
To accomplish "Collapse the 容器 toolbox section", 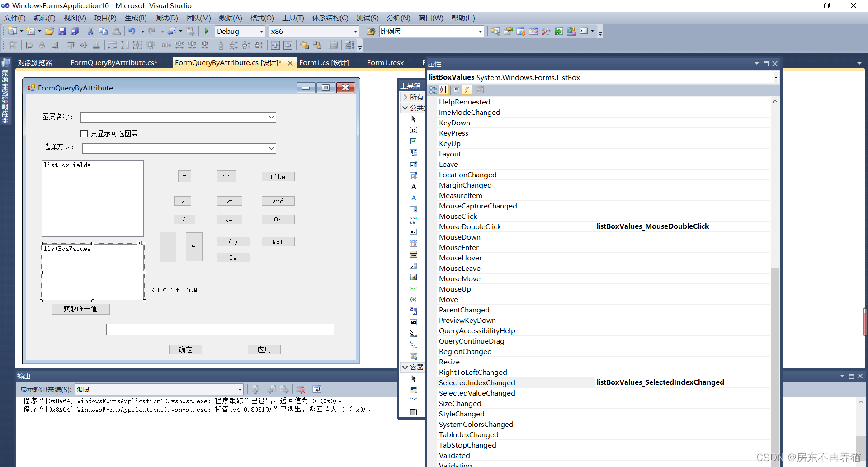I will 405,368.
